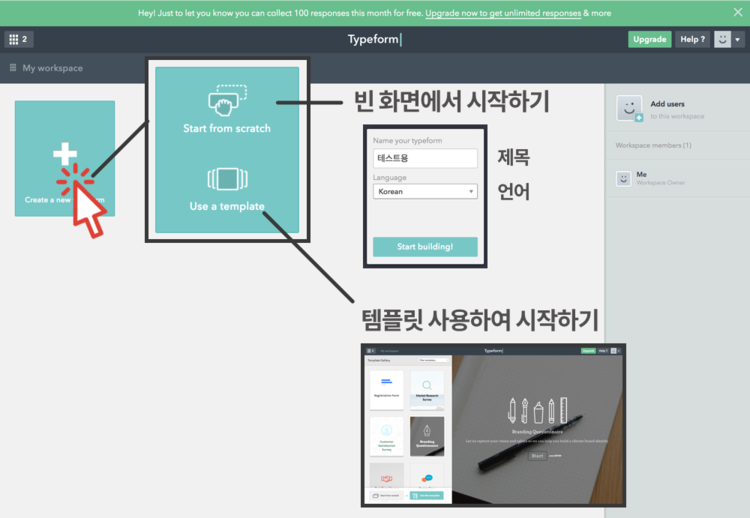
Task: Select Branding Questionnaire template thumbnail
Action: (427, 436)
